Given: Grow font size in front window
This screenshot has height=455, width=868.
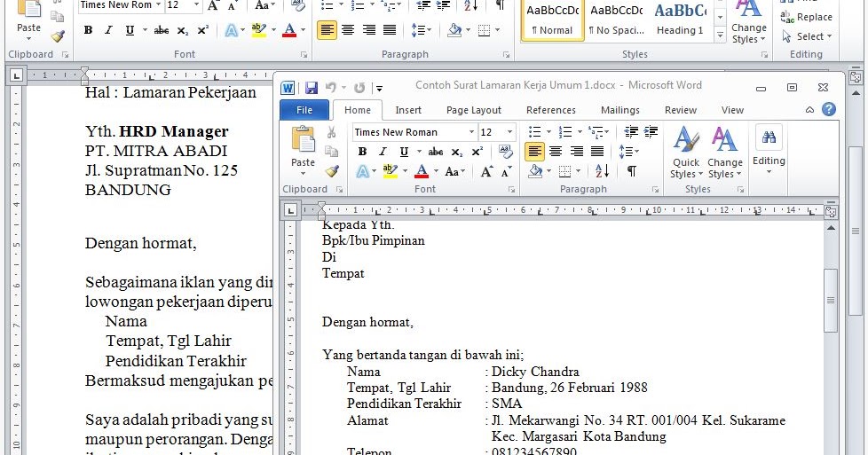Looking at the screenshot, I should point(486,171).
